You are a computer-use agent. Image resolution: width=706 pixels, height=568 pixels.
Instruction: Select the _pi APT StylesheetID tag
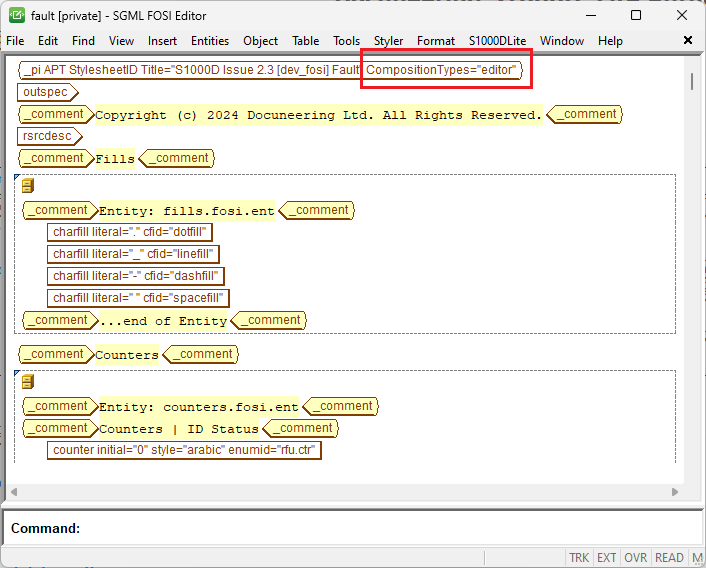(270, 70)
